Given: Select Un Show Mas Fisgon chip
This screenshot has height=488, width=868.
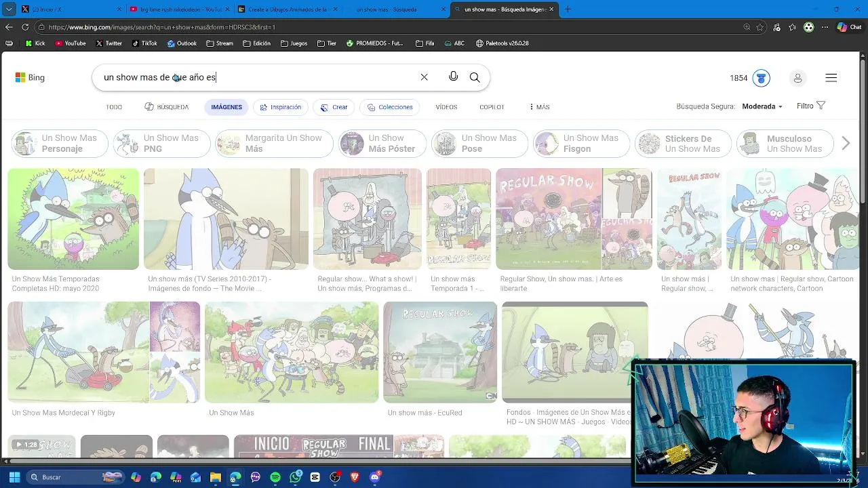Looking at the screenshot, I should (x=581, y=144).
